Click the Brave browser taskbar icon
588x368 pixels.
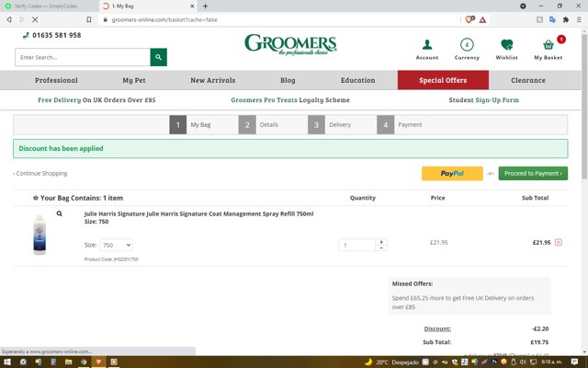pyautogui.click(x=98, y=362)
